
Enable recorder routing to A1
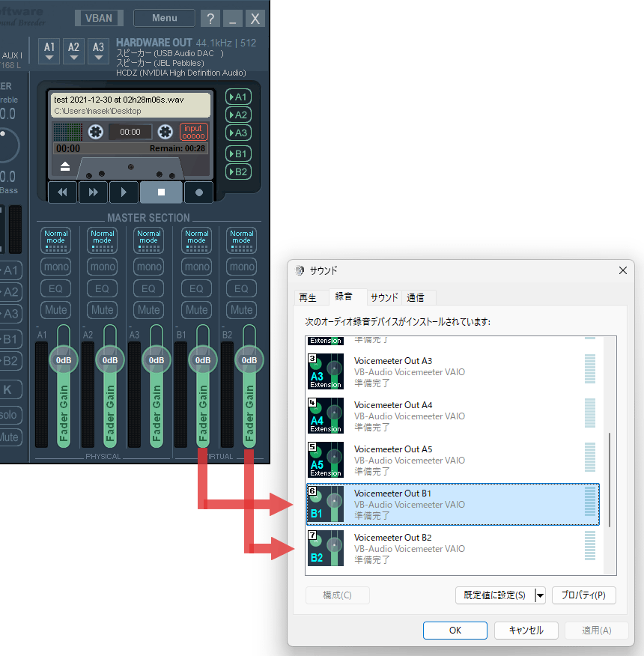[x=239, y=97]
